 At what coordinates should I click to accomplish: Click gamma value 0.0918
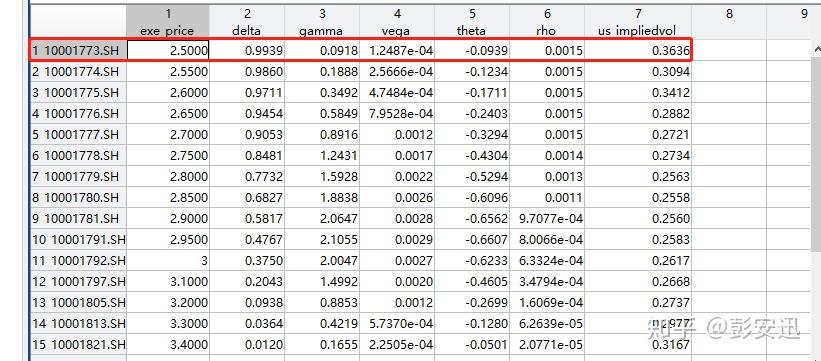322,51
